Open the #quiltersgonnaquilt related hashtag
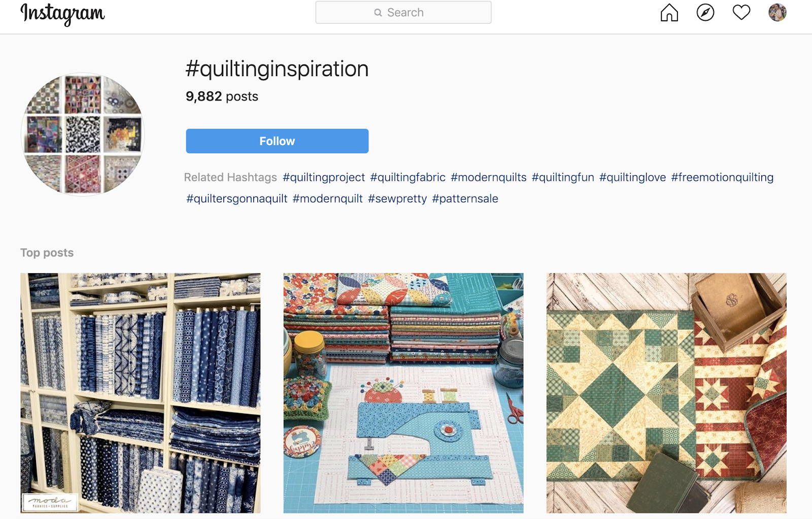This screenshot has width=812, height=519. tap(237, 199)
